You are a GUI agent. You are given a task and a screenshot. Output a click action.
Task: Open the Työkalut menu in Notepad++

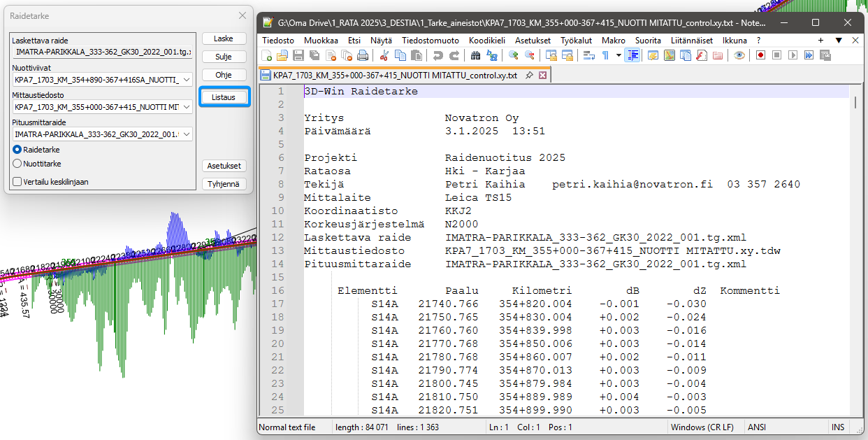tap(576, 41)
